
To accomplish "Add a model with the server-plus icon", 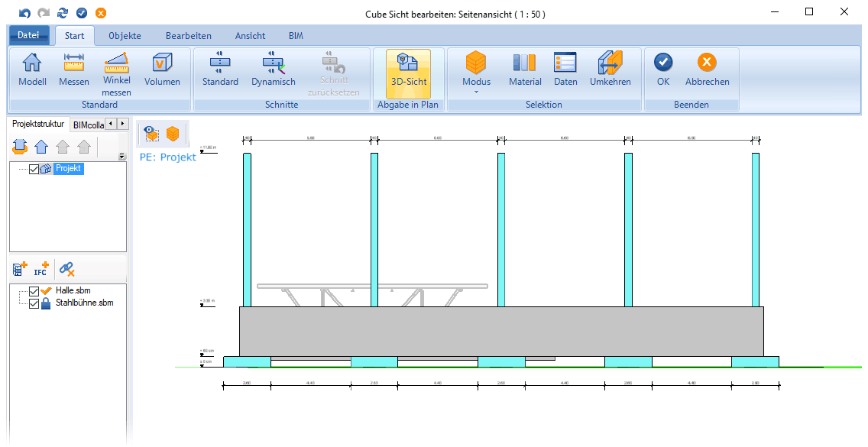I will 20,269.
